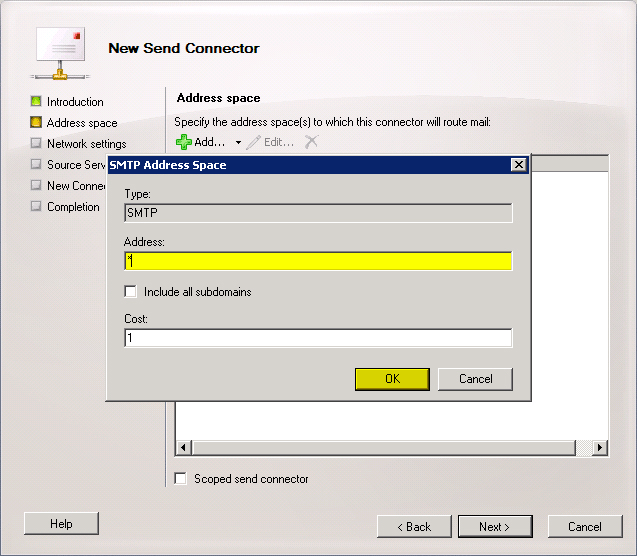
Task: Select Completion wizard page label
Action: click(x=73, y=207)
